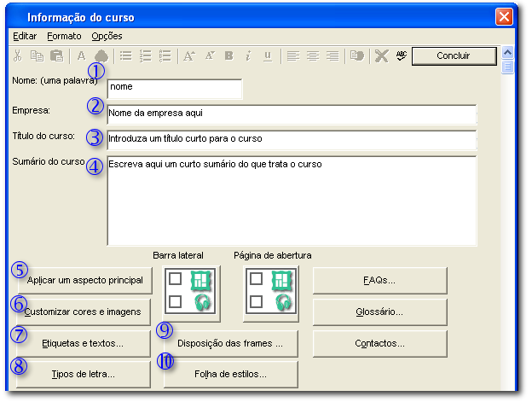The image size is (532, 402).
Task: Enable the Página de abertura image checkbox
Action: 256,279
